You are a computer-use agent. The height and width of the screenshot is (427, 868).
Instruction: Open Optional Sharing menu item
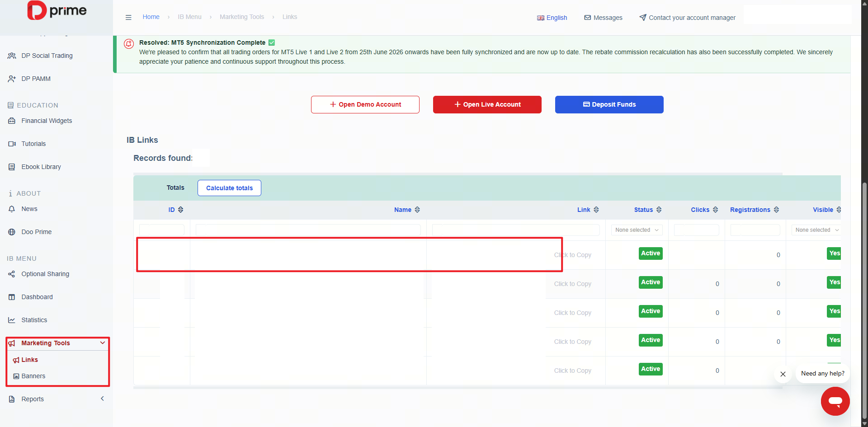[x=45, y=274]
